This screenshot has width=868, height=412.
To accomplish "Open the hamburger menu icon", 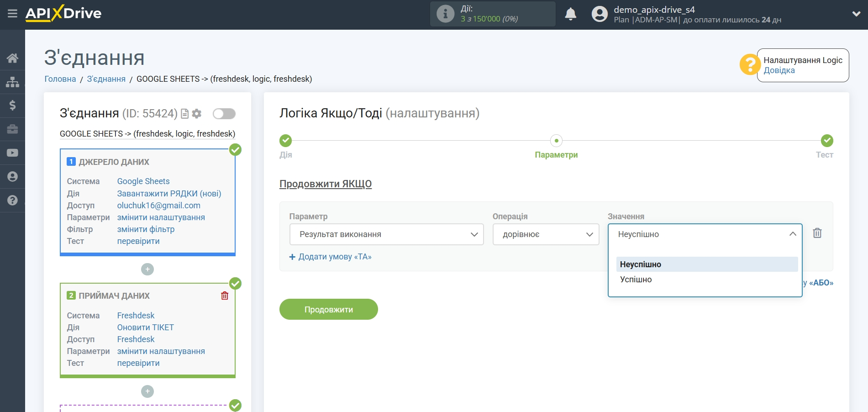I will pyautogui.click(x=12, y=14).
